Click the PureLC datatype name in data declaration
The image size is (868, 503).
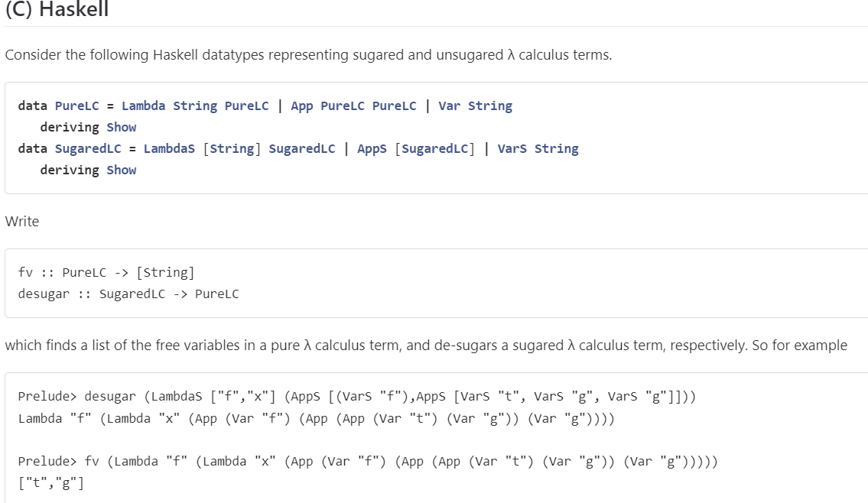[77, 105]
